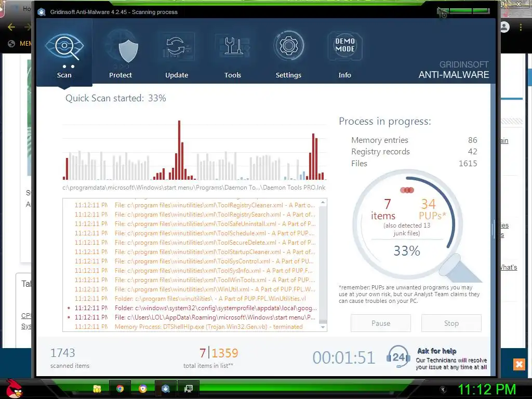The height and width of the screenshot is (399, 532).
Task: Click the Files count 1615 row
Action: (x=414, y=164)
